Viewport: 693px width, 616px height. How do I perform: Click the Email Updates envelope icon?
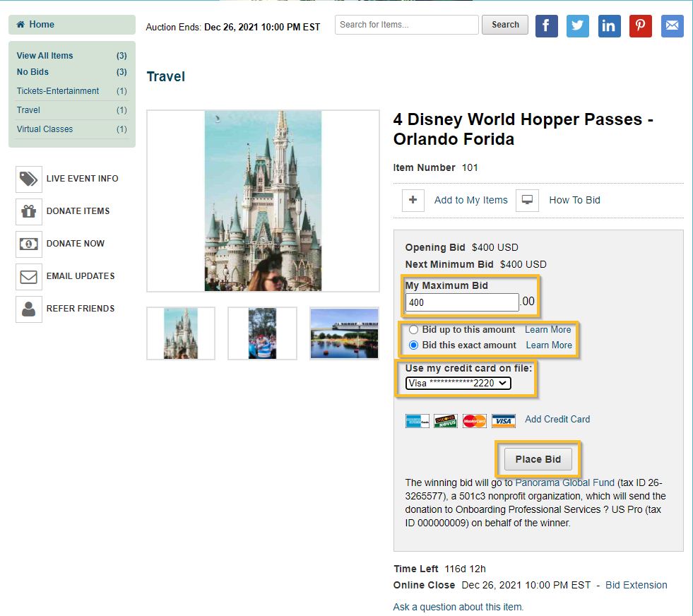(29, 277)
